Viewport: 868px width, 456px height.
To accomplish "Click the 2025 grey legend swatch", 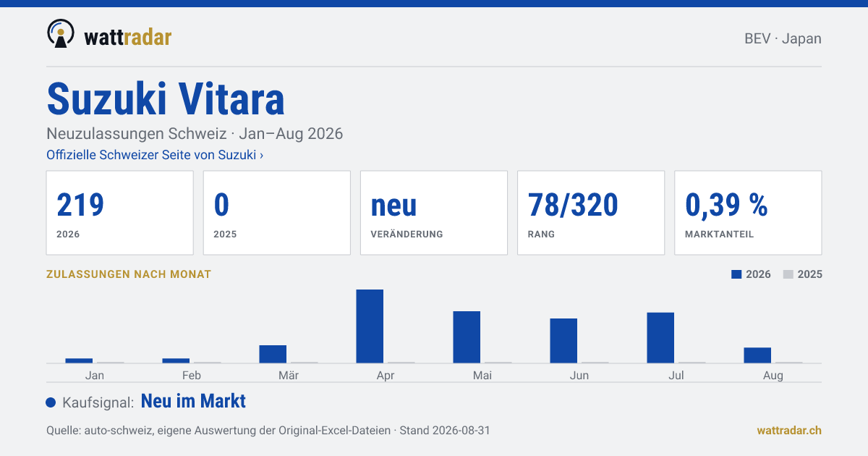I will pyautogui.click(x=788, y=274).
